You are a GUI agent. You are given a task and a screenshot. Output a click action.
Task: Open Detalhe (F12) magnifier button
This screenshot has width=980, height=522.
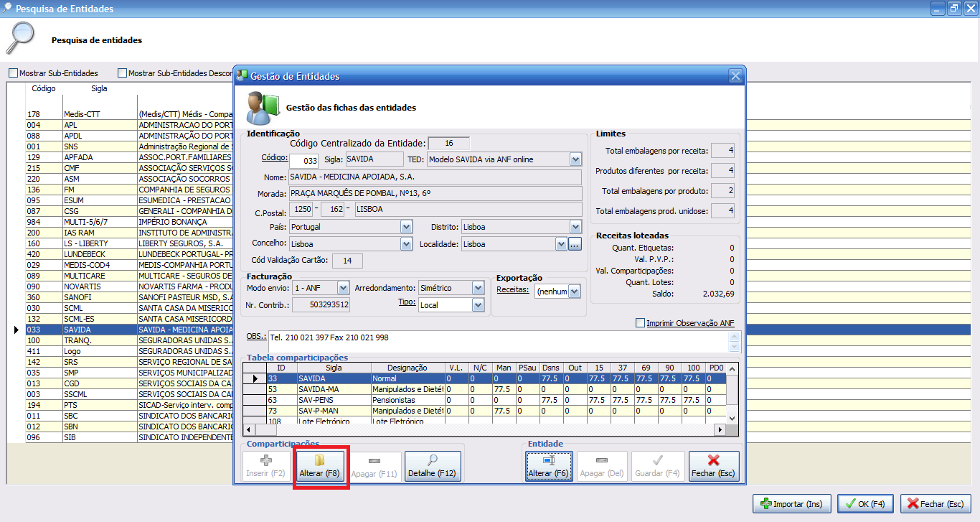coord(433,466)
